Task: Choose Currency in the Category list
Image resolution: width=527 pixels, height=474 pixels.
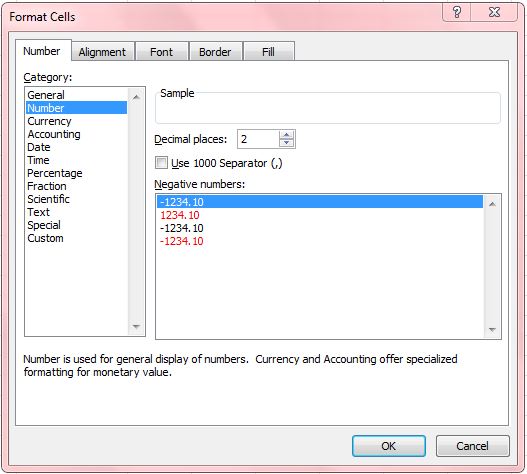Action: (49, 121)
